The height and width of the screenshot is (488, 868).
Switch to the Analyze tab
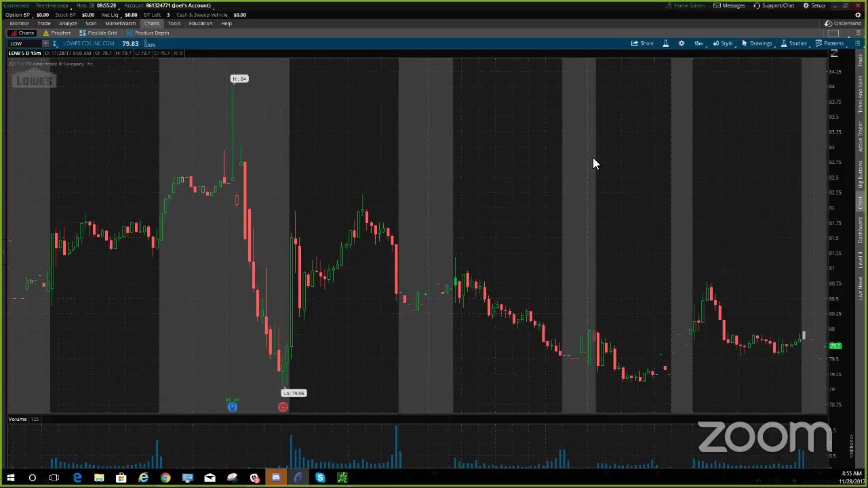click(68, 23)
